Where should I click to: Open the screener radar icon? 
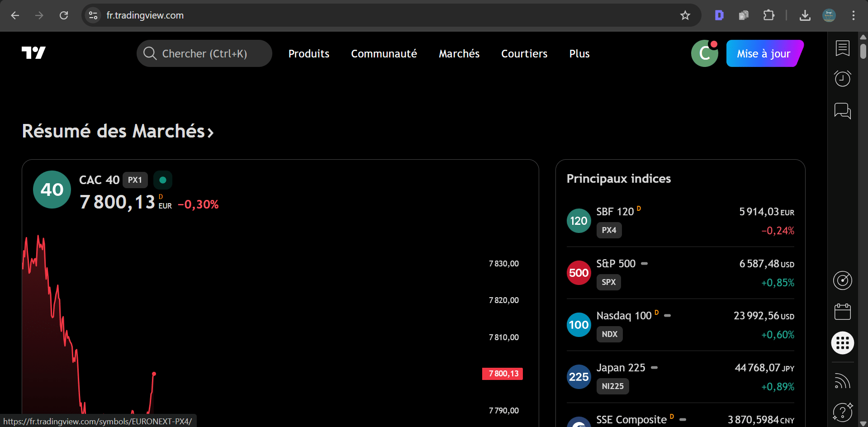842,280
